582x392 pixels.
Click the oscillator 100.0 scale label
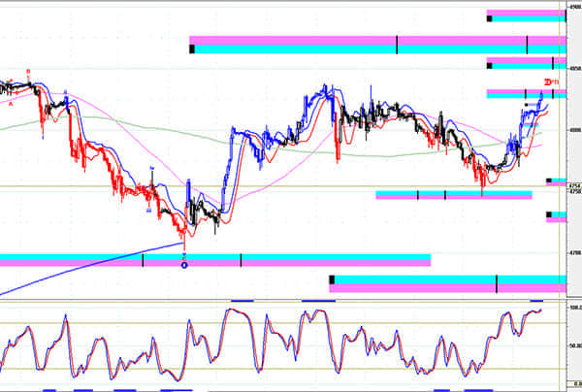click(x=574, y=308)
